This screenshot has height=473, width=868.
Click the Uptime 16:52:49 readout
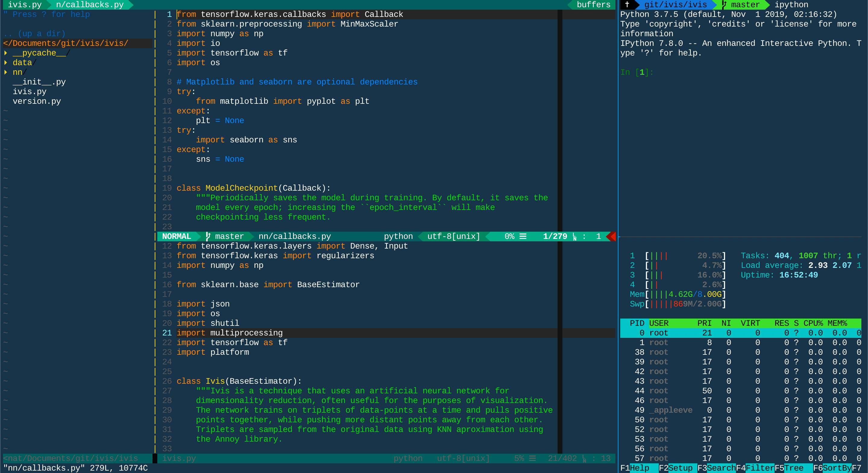[x=779, y=275]
